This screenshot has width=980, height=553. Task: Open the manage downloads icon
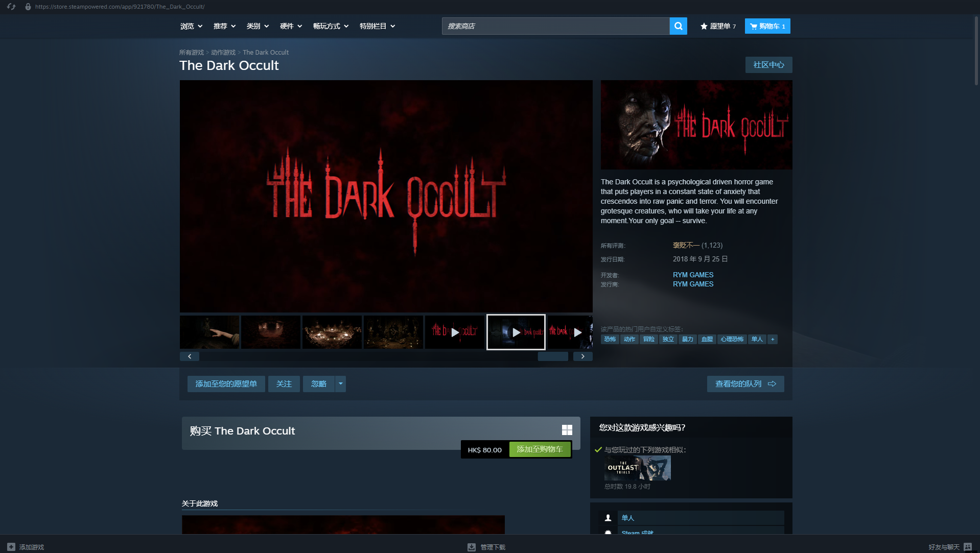(471, 547)
